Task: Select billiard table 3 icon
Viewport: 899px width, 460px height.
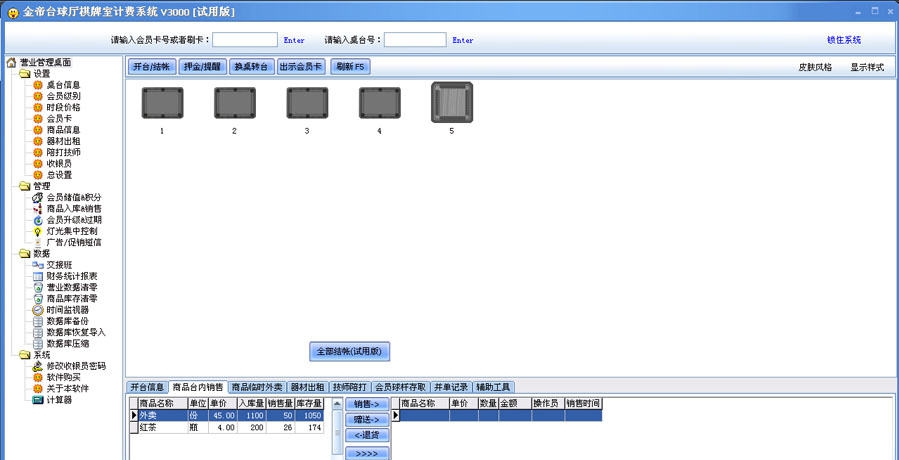Action: coord(307,103)
